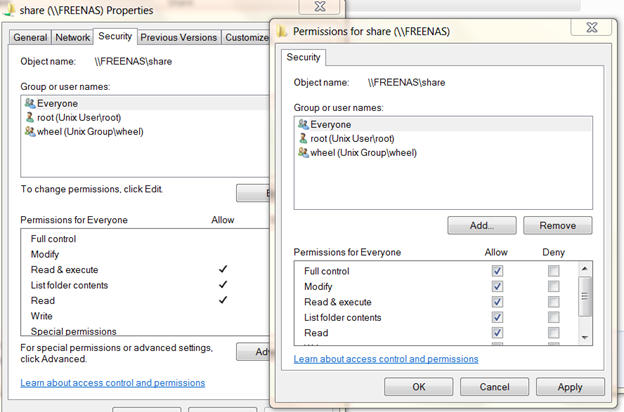Viewport: 624px width, 412px height.
Task: Check Deny for Modify permission
Action: tap(553, 287)
